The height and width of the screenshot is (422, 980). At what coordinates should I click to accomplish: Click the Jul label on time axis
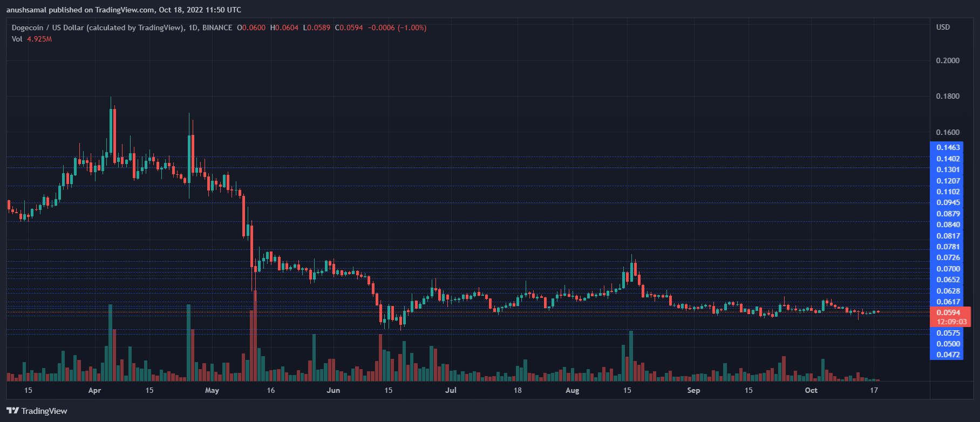pyautogui.click(x=451, y=390)
